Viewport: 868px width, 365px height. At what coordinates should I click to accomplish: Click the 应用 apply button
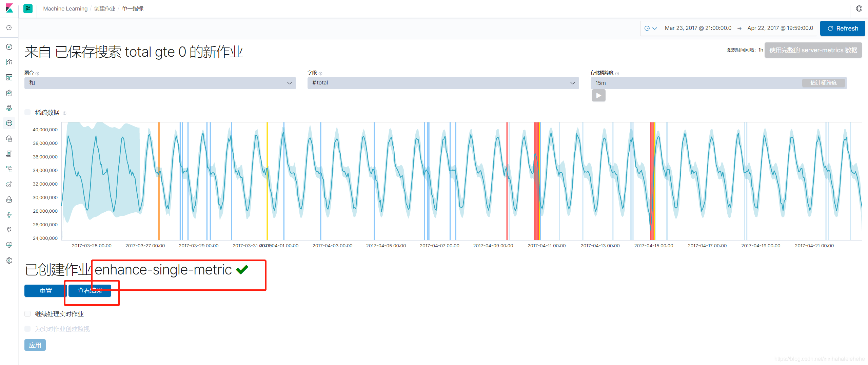(35, 345)
